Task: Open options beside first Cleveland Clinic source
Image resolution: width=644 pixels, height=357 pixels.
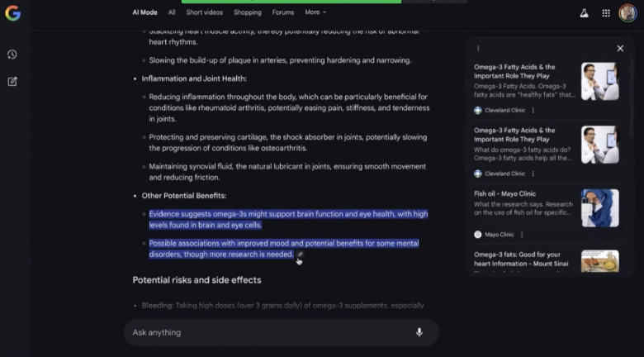Action: 533,110
